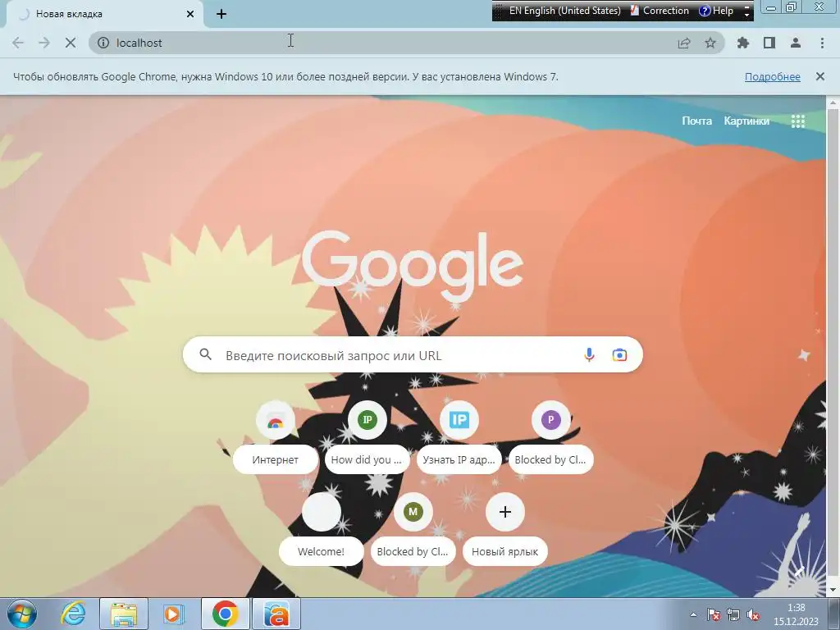Viewport: 840px width, 630px height.
Task: Bookmark this tab with the star icon
Action: point(710,43)
